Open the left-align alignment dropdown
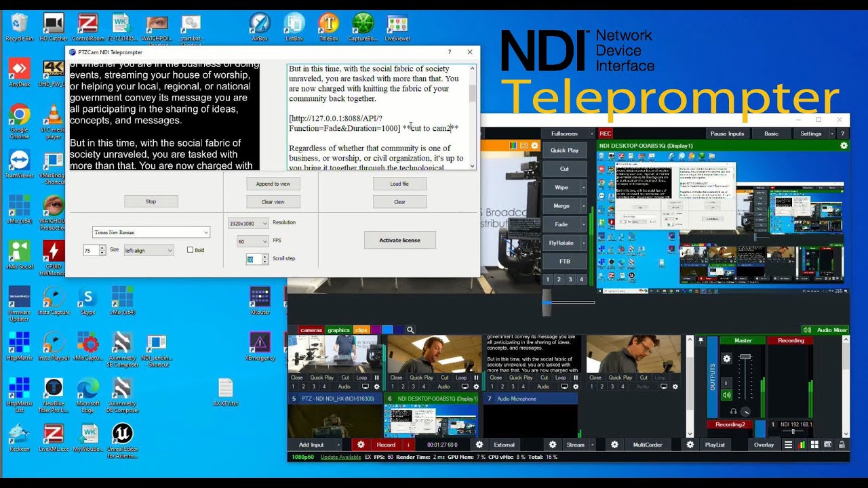868x488 pixels. (149, 250)
